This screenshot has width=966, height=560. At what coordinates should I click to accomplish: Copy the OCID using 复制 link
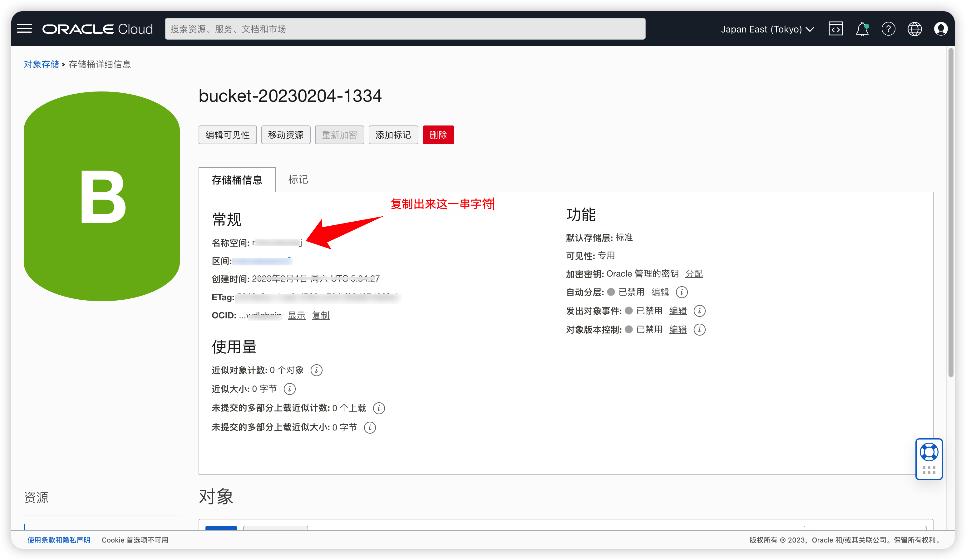[320, 315]
